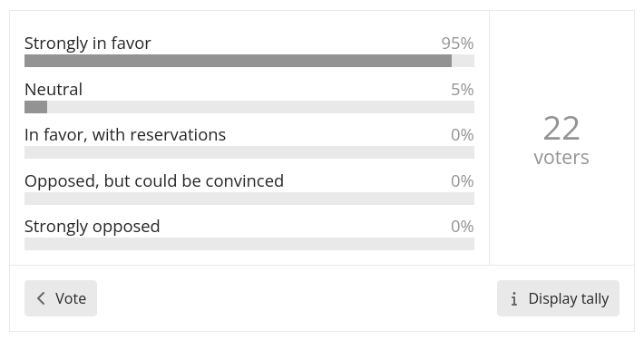Click the 0% value for Strongly opposed
The width and height of the screenshot is (644, 340).
pyautogui.click(x=463, y=227)
